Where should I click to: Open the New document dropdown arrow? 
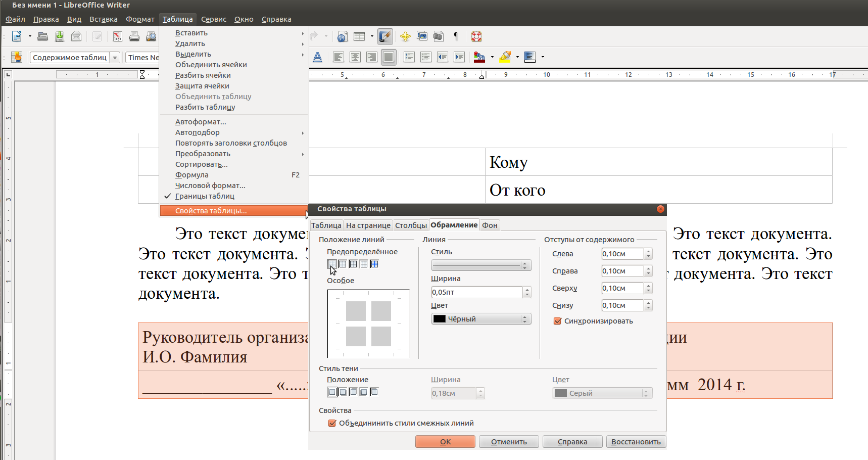tap(30, 36)
